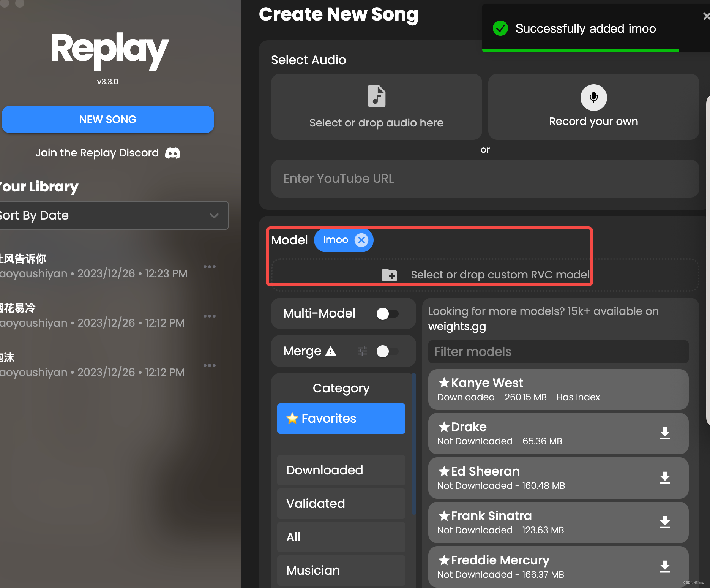Click Select or drop custom RVC model
710x588 pixels.
pyautogui.click(x=485, y=275)
